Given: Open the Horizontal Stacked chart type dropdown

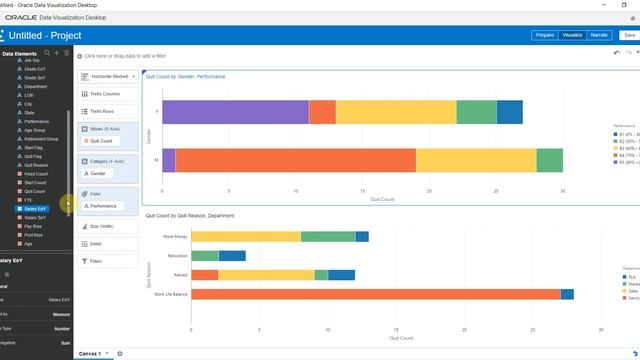Looking at the screenshot, I should (x=133, y=76).
